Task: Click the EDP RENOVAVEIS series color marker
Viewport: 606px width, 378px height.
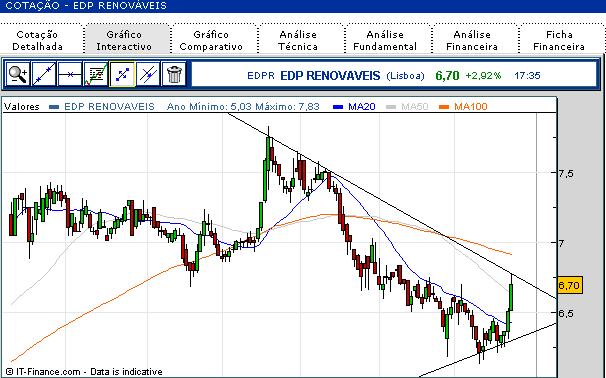Action: (54, 107)
